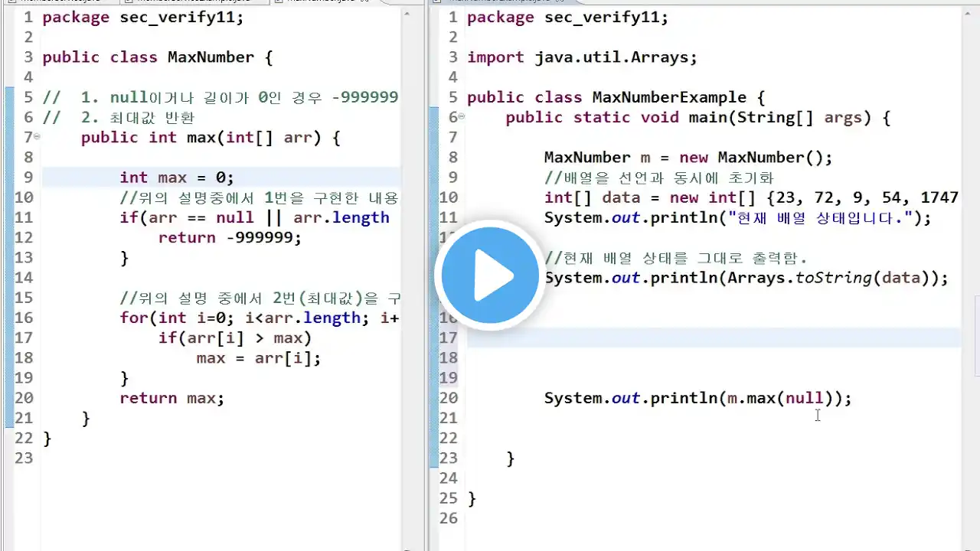980x551 pixels.
Task: Click the "public class MaxNumberExample {" line
Action: (616, 97)
